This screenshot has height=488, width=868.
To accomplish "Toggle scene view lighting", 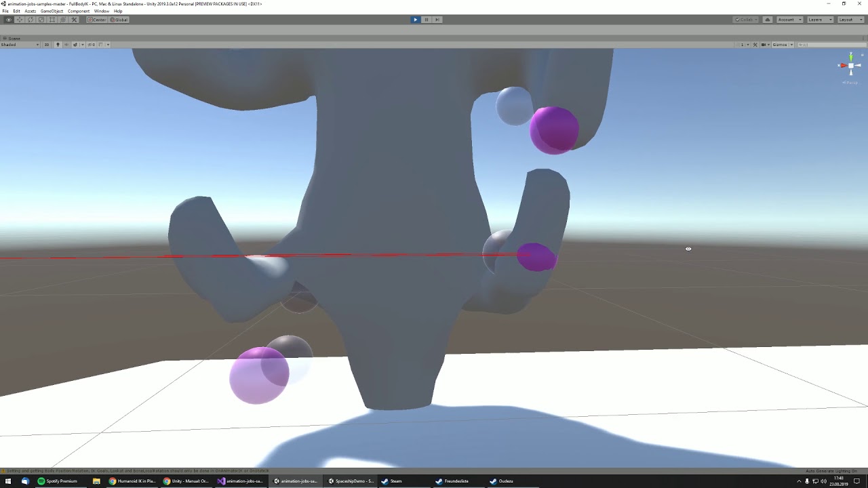I will coord(58,44).
